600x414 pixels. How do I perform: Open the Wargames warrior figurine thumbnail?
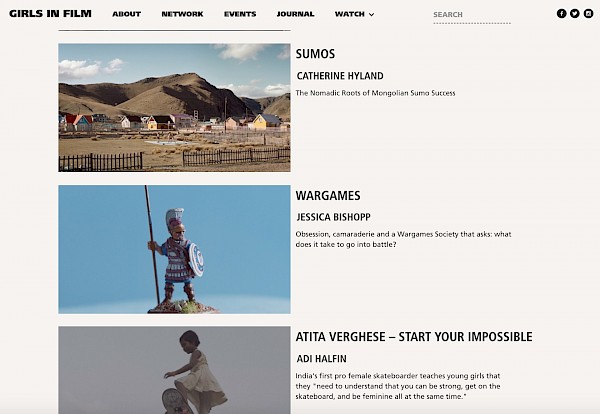pyautogui.click(x=174, y=249)
